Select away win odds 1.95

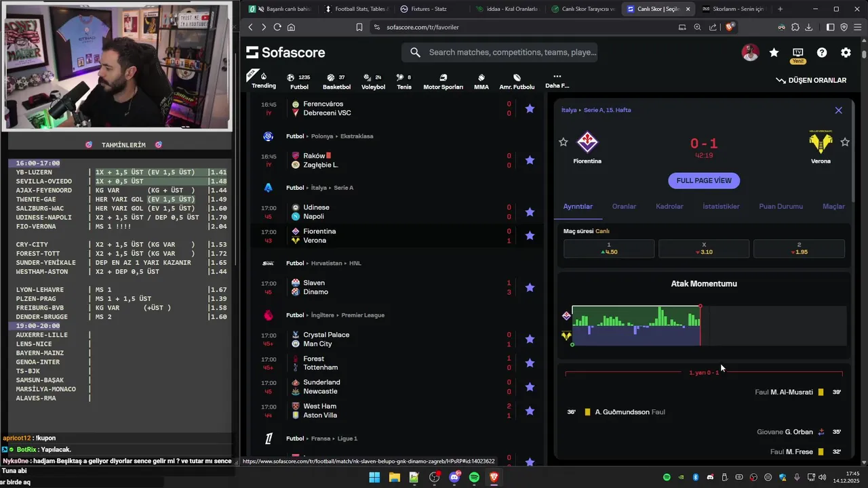point(799,248)
